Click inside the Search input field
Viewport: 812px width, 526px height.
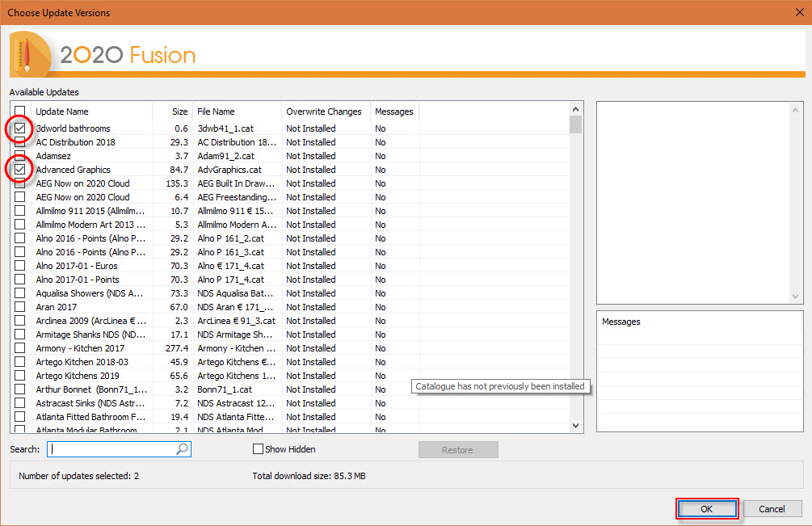[113, 448]
